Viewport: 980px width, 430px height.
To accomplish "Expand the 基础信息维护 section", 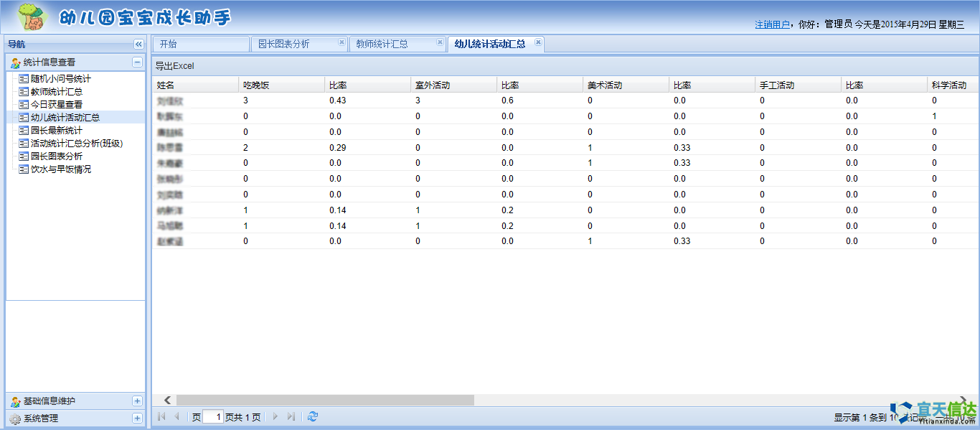I will (x=137, y=401).
